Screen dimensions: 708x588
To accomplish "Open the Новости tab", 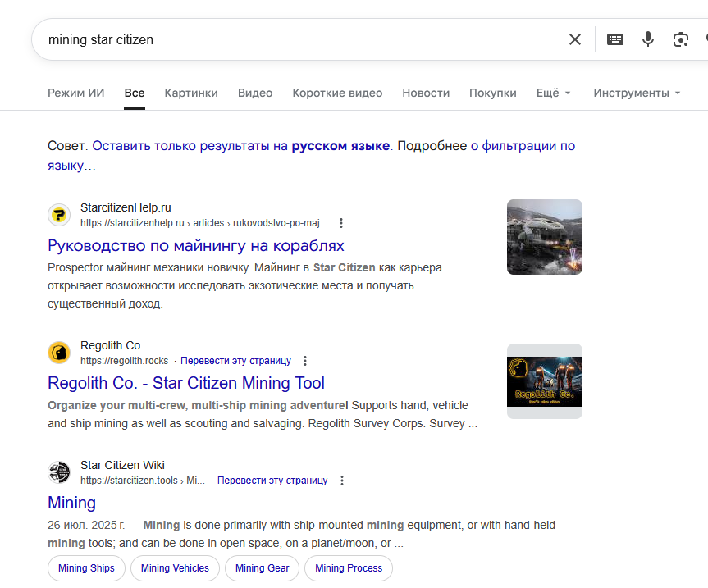I will (x=426, y=93).
